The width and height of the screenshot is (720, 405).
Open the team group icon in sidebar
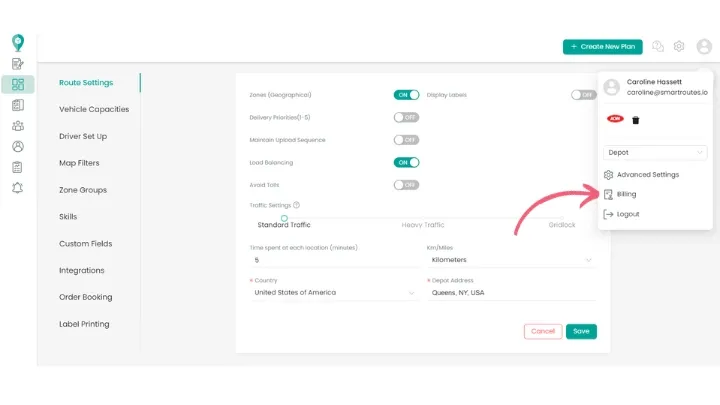[x=17, y=126]
